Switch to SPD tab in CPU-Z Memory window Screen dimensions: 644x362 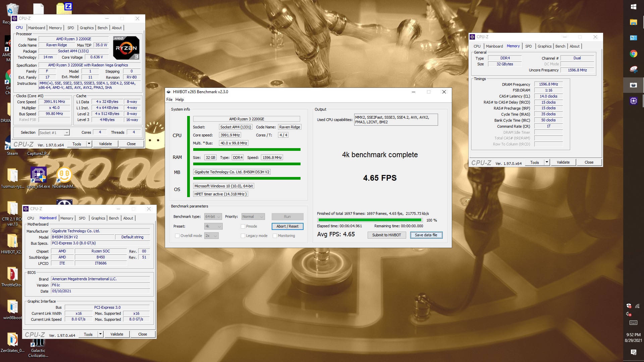[x=529, y=46]
